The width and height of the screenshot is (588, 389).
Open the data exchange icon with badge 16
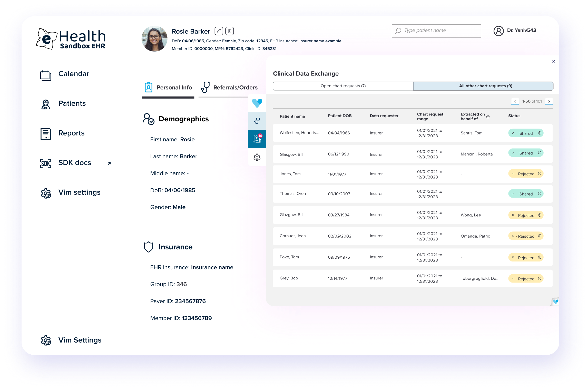click(x=257, y=139)
